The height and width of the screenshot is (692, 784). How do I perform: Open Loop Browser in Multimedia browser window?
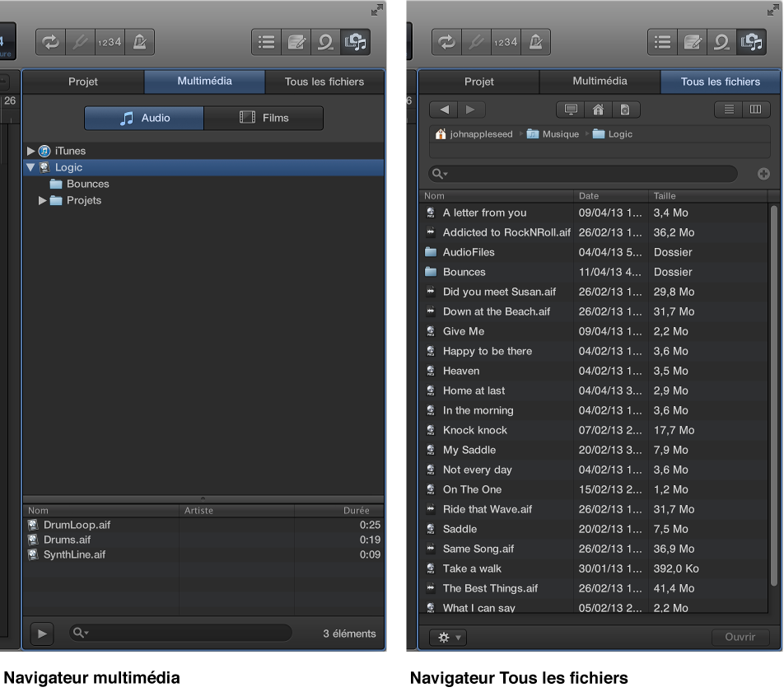(x=325, y=43)
